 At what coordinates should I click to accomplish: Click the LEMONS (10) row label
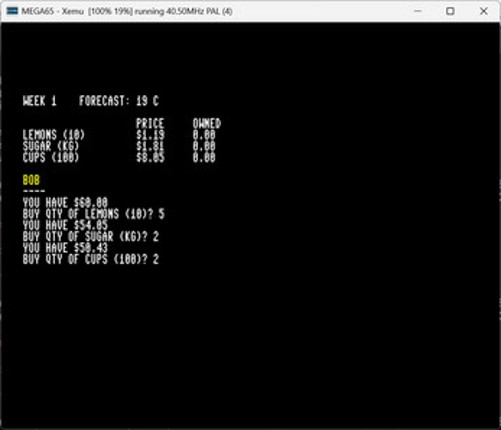54,135
